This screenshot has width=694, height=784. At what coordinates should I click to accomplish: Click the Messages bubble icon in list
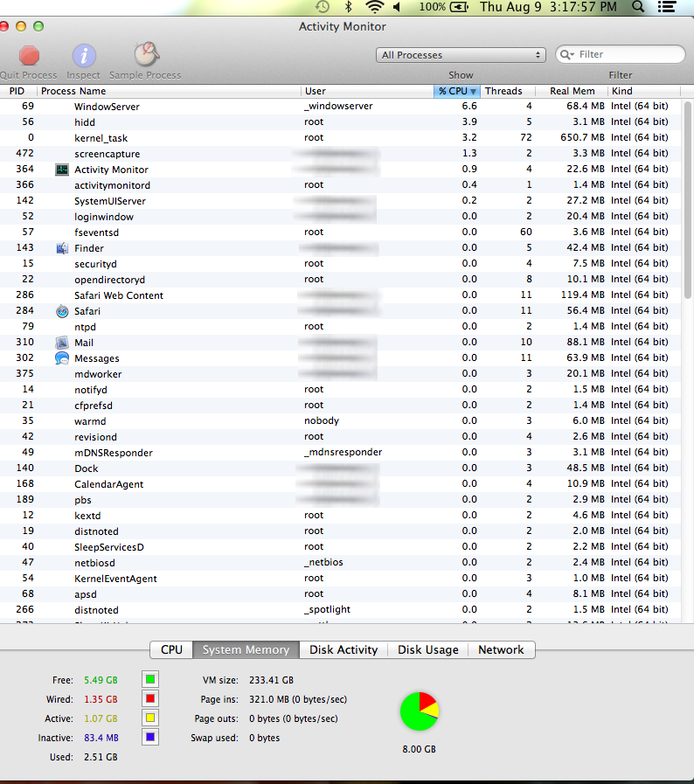pos(62,358)
